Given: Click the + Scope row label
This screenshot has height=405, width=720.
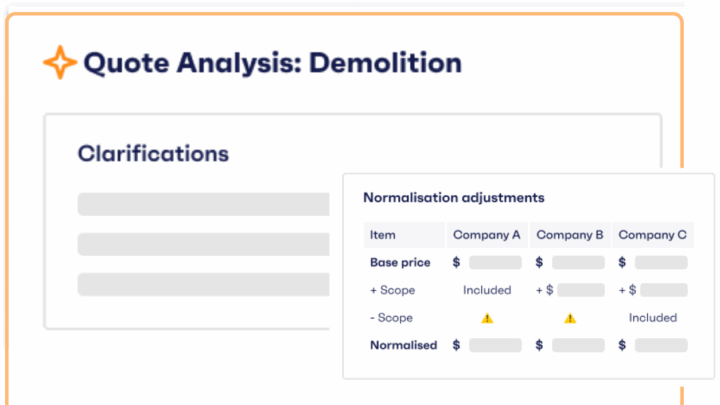Looking at the screenshot, I should [392, 290].
